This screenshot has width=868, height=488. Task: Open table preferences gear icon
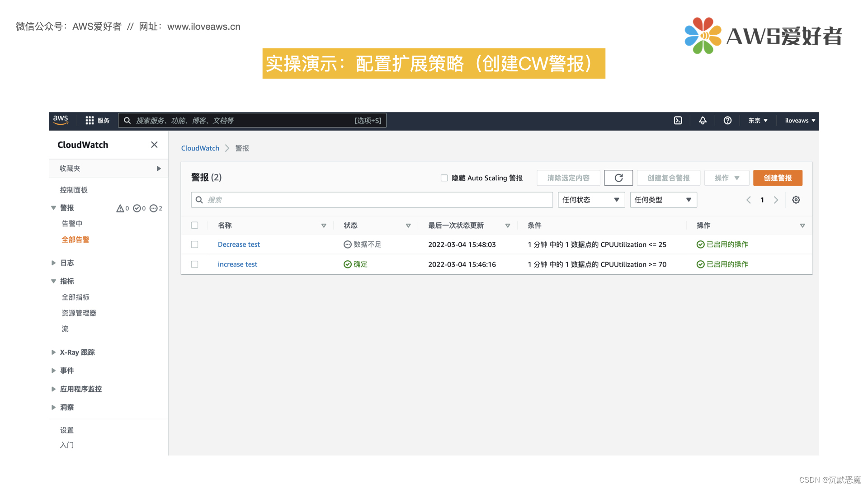click(796, 200)
